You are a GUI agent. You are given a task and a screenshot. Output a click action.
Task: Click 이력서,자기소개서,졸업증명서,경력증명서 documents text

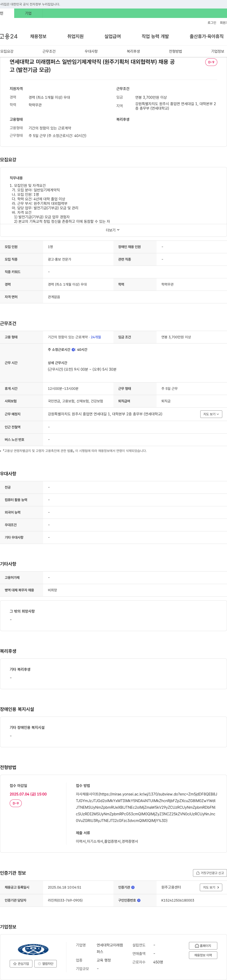tap(107, 841)
